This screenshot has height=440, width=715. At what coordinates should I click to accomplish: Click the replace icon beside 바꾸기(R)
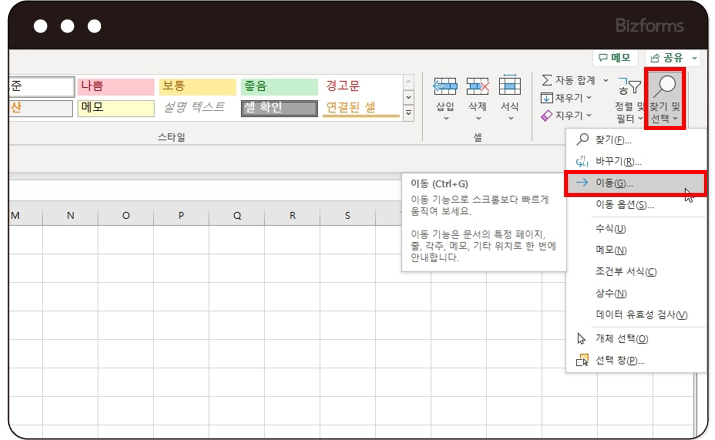582,161
